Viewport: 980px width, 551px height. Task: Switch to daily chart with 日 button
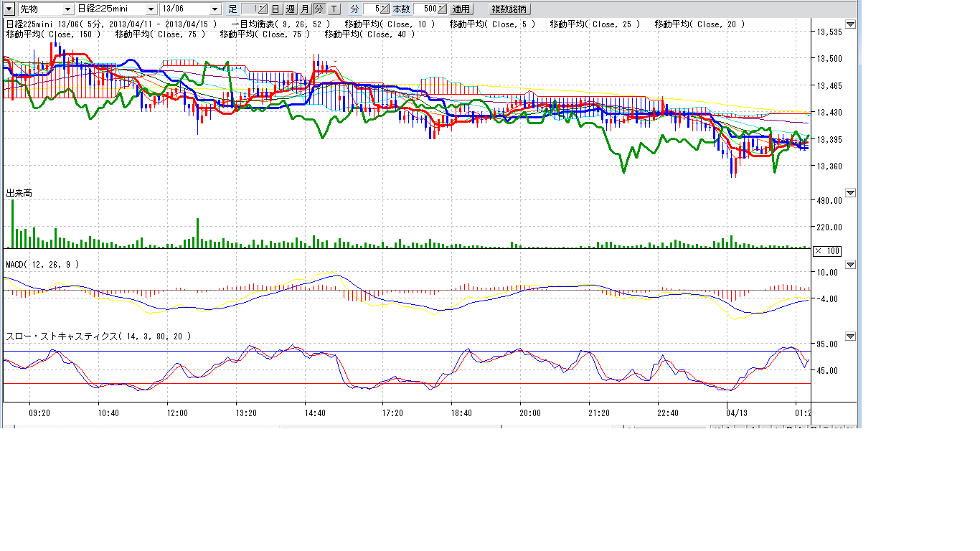[x=275, y=9]
